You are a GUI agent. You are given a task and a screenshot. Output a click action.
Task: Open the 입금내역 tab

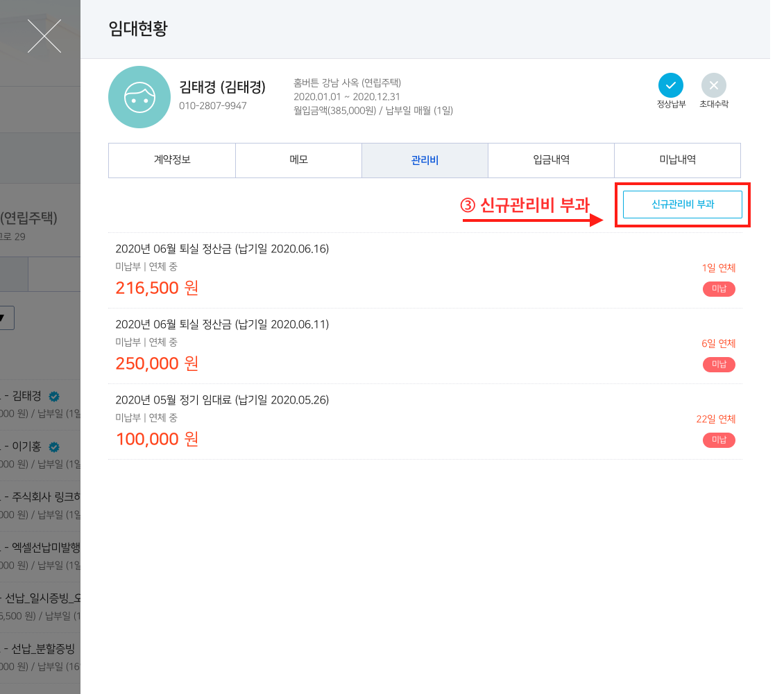point(551,160)
